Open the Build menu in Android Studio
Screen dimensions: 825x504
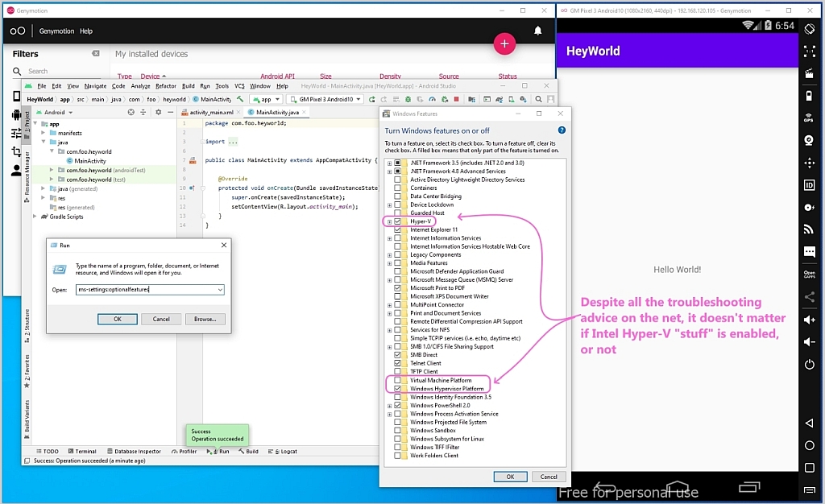click(x=189, y=85)
